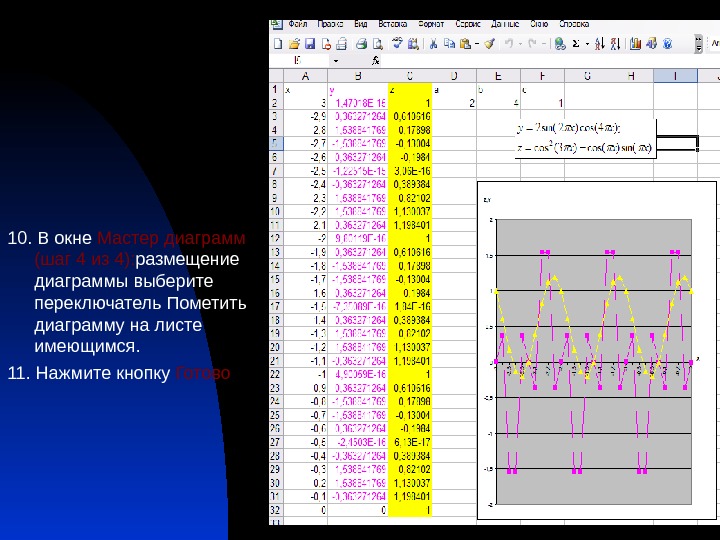Click the Copy icon in the toolbar
The height and width of the screenshot is (540, 720).
click(x=449, y=44)
